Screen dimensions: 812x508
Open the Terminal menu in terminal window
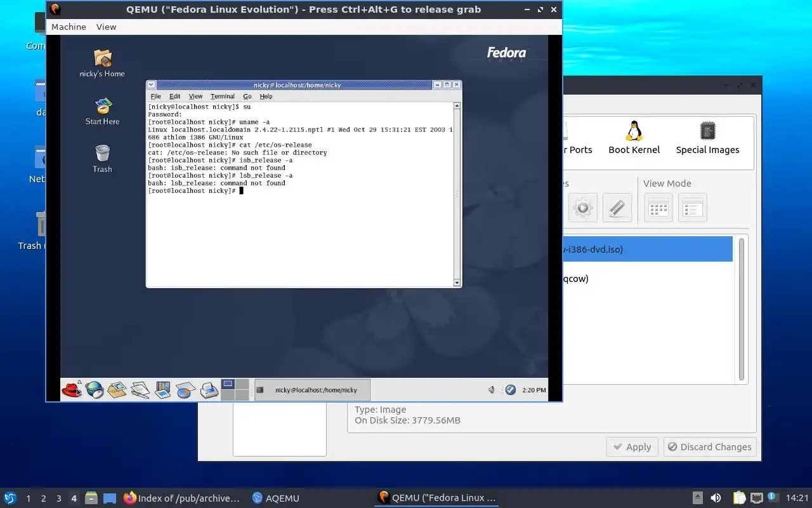click(223, 97)
